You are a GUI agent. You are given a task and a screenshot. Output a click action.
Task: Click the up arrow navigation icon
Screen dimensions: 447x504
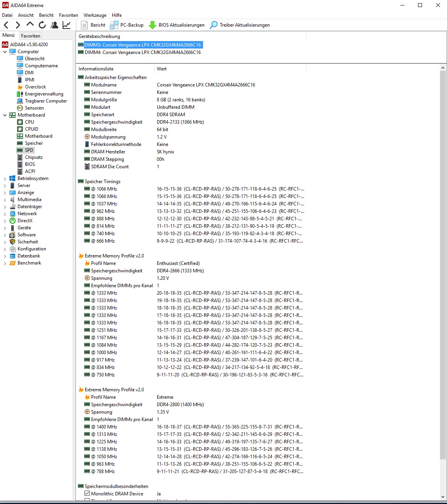click(x=30, y=25)
